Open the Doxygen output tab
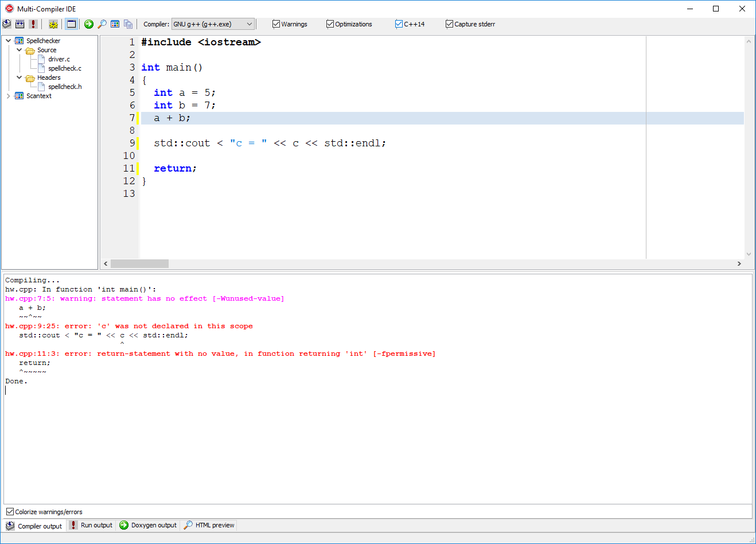Image resolution: width=756 pixels, height=544 pixels. tap(148, 525)
